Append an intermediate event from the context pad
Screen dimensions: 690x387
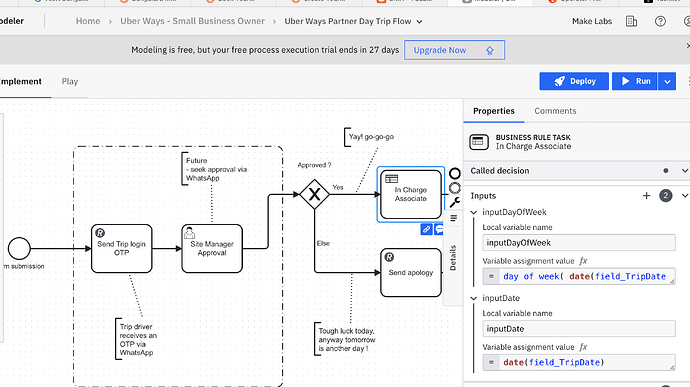click(x=455, y=188)
